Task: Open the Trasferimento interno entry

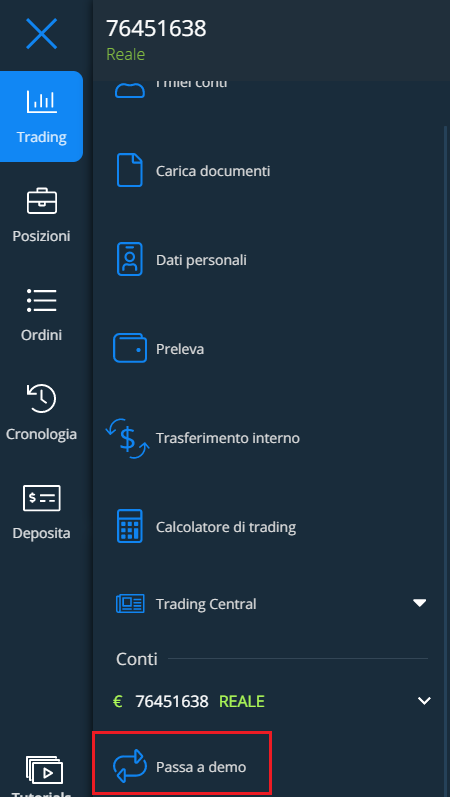Action: point(228,438)
